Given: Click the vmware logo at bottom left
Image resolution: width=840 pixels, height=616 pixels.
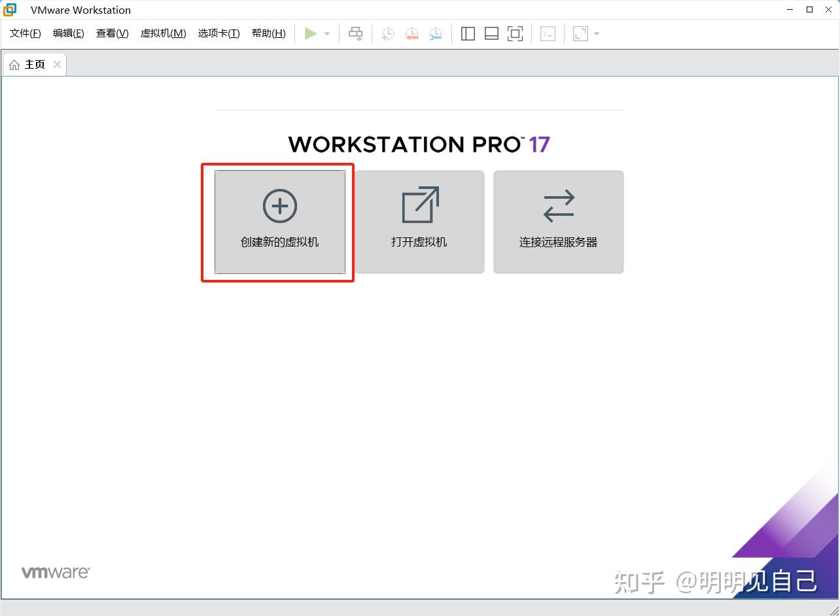Looking at the screenshot, I should [x=56, y=571].
